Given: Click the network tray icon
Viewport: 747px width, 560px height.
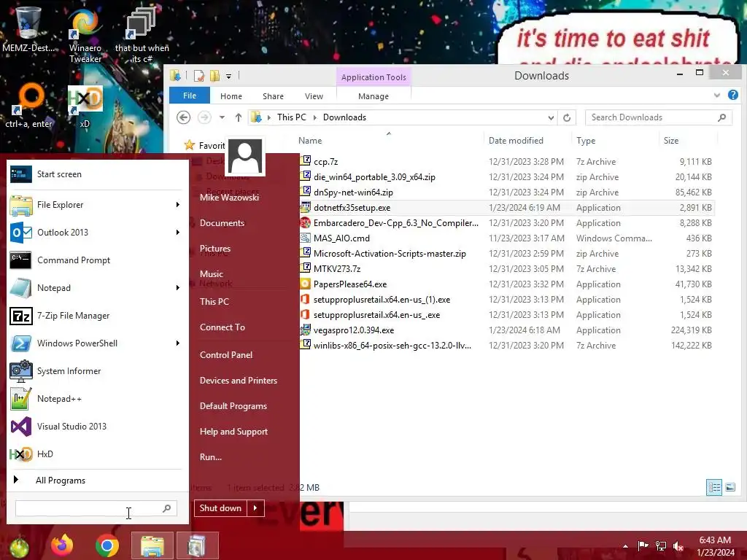Looking at the screenshot, I should [x=661, y=546].
